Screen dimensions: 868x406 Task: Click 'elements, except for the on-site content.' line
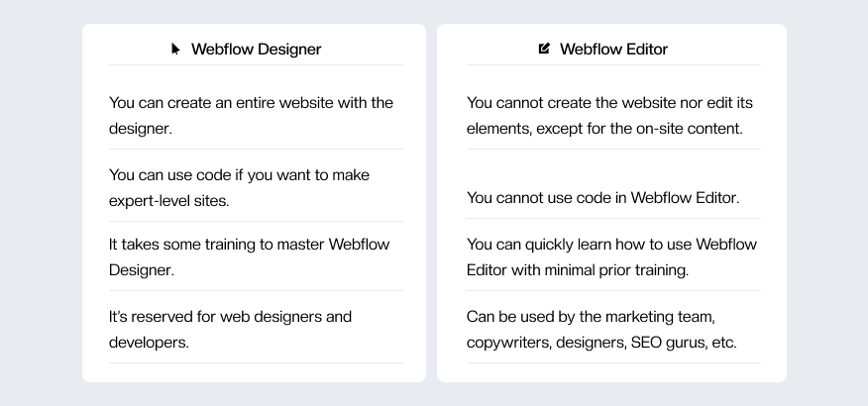tap(604, 129)
